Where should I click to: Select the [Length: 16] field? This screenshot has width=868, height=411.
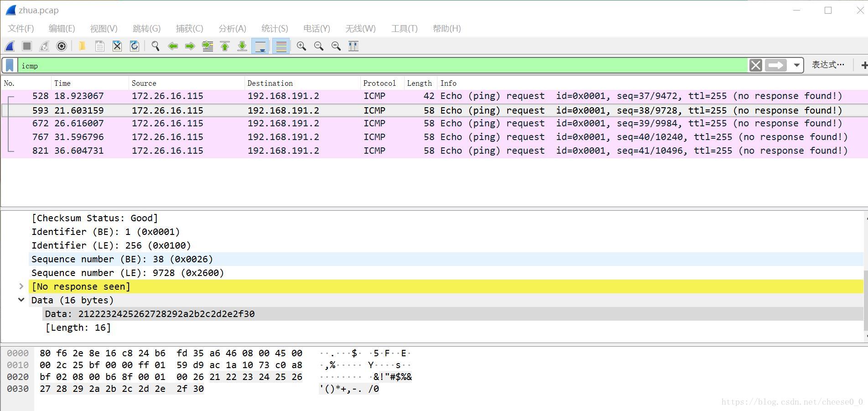78,328
